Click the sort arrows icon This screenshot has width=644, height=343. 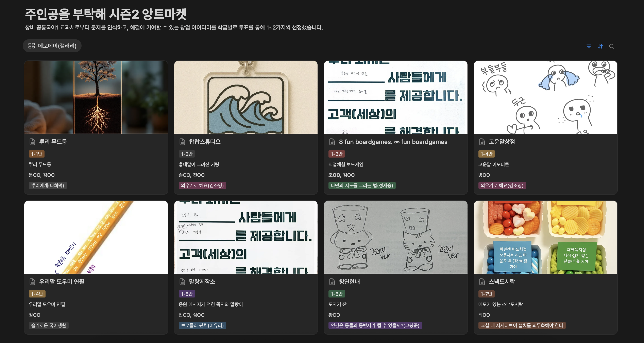[x=600, y=46]
